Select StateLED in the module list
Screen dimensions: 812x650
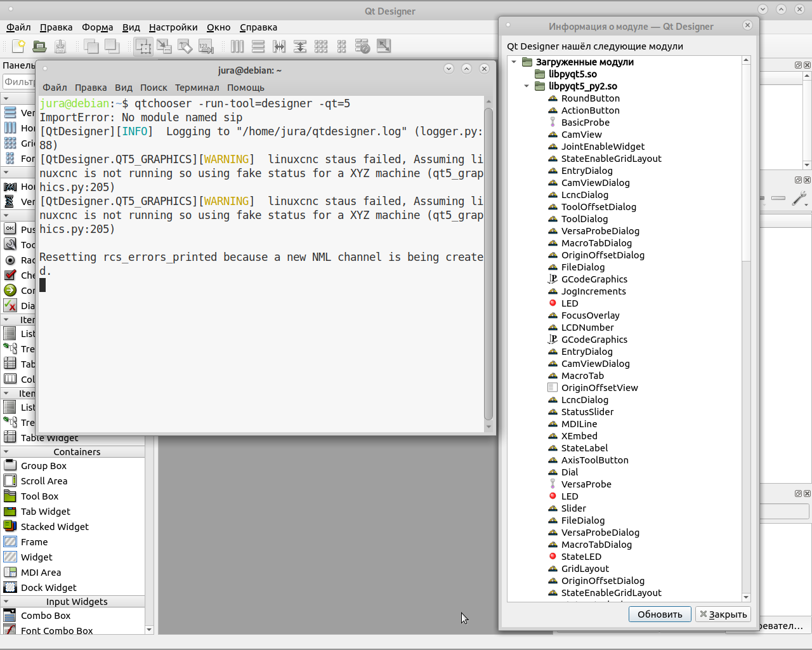[581, 557]
